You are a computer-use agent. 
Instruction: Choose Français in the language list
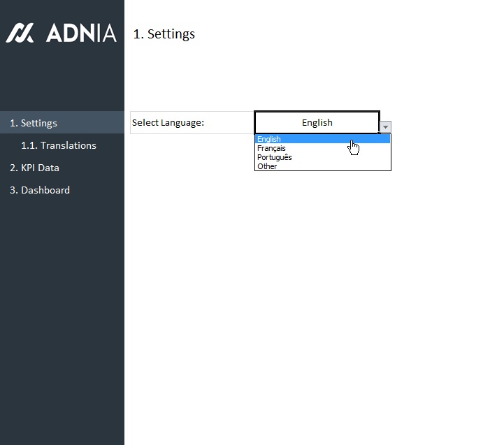coord(271,148)
